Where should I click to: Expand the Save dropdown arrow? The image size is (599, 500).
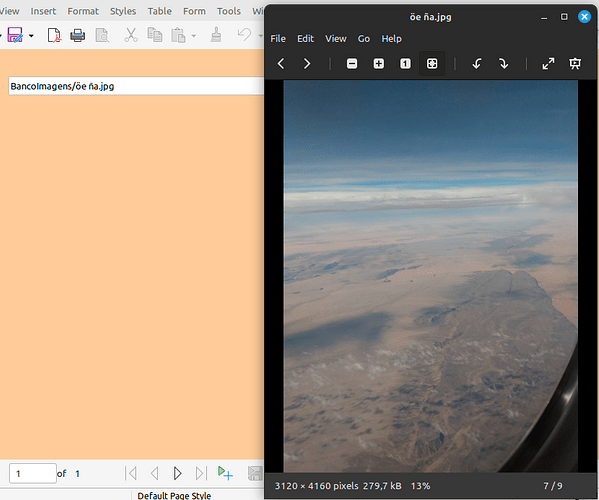[31, 36]
